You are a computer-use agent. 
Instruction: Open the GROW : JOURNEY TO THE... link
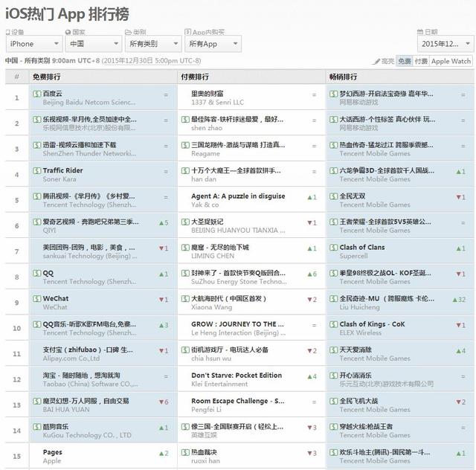[x=237, y=324]
